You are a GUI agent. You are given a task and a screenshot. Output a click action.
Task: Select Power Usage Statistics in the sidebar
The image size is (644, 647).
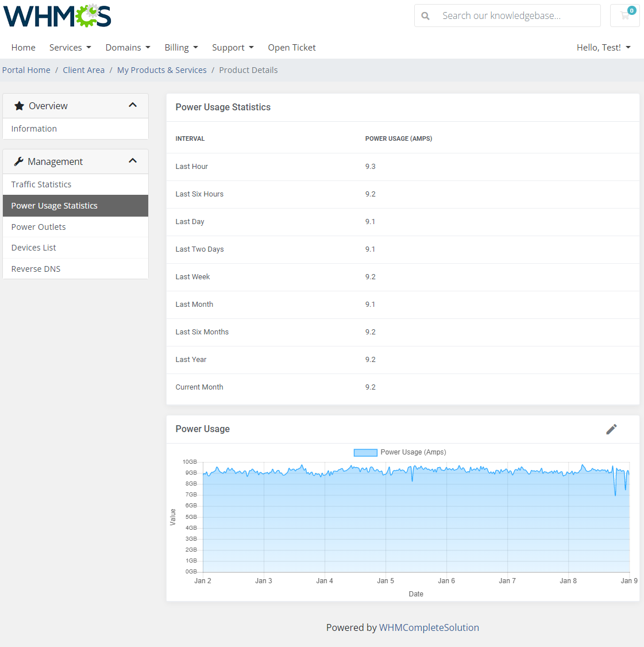click(75, 206)
